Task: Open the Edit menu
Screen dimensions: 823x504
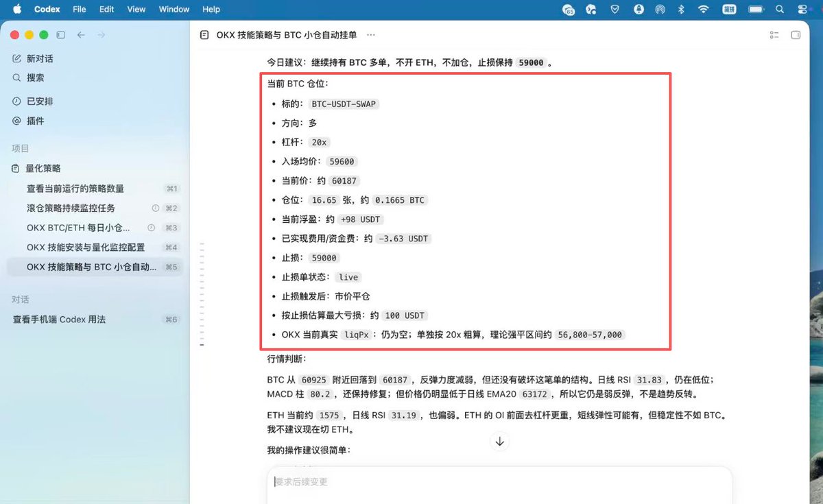Action: [106, 9]
